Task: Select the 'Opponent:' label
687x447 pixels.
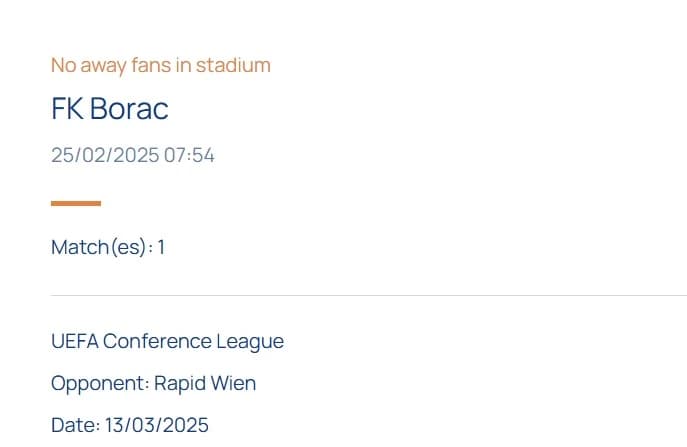Action: tap(100, 383)
